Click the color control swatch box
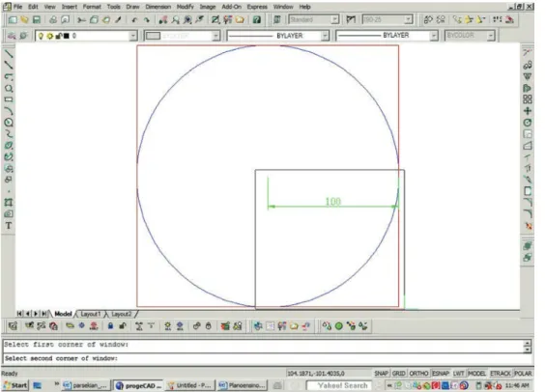This screenshot has height=392, width=546. [x=153, y=36]
